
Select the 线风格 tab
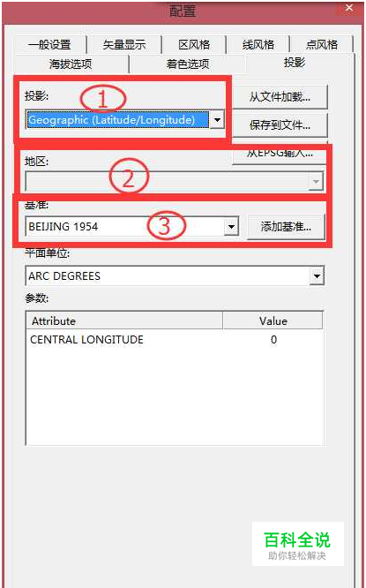[258, 45]
